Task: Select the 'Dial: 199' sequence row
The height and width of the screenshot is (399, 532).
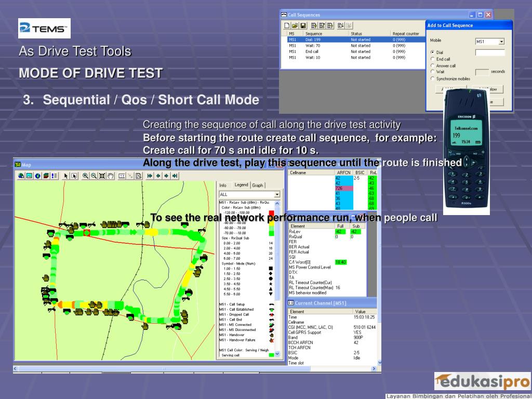Action: (356, 39)
